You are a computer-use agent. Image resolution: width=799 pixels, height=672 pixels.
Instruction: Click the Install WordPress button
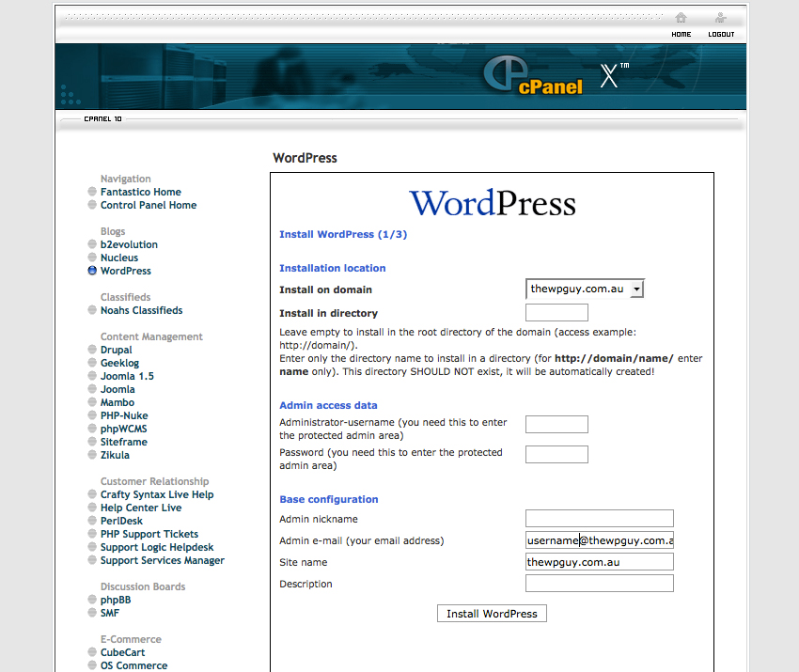[492, 614]
